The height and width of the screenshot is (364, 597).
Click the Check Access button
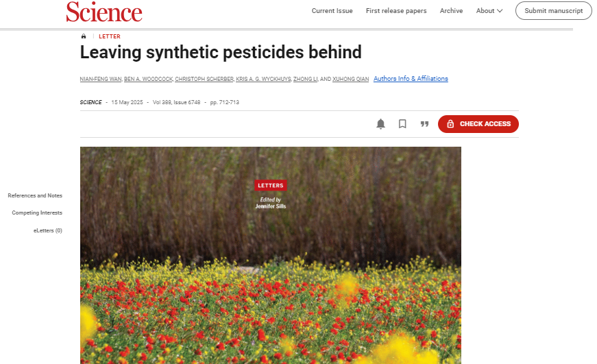478,124
